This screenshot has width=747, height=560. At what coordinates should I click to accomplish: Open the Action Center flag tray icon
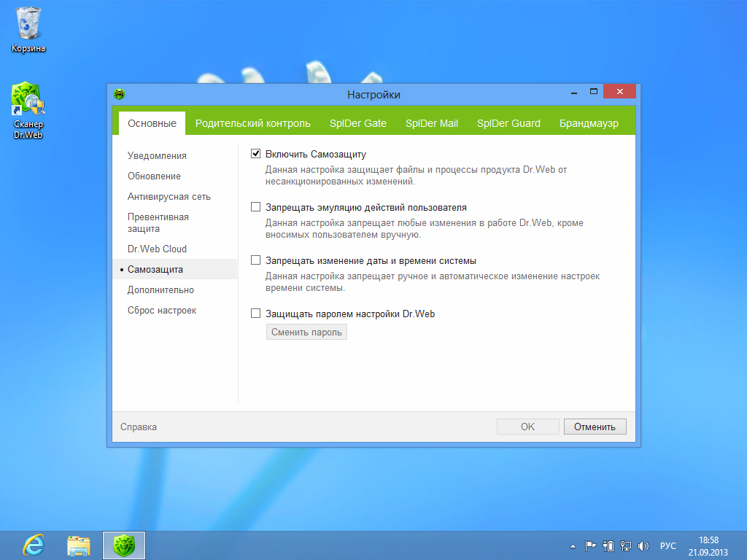[x=590, y=545]
